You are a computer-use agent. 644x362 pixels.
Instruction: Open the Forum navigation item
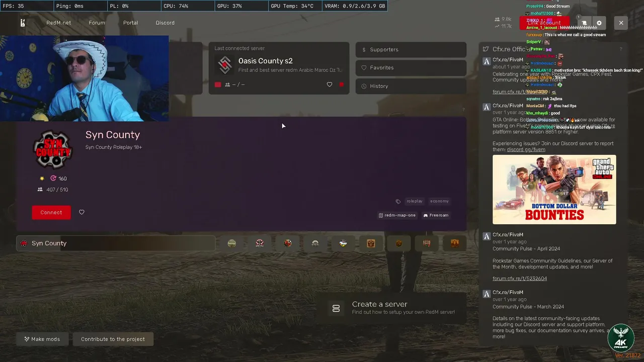pyautogui.click(x=97, y=23)
